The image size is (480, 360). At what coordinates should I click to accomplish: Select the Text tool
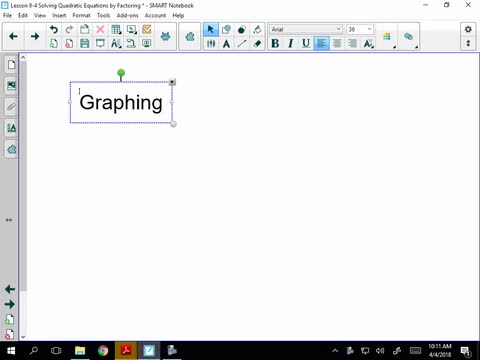click(x=226, y=43)
